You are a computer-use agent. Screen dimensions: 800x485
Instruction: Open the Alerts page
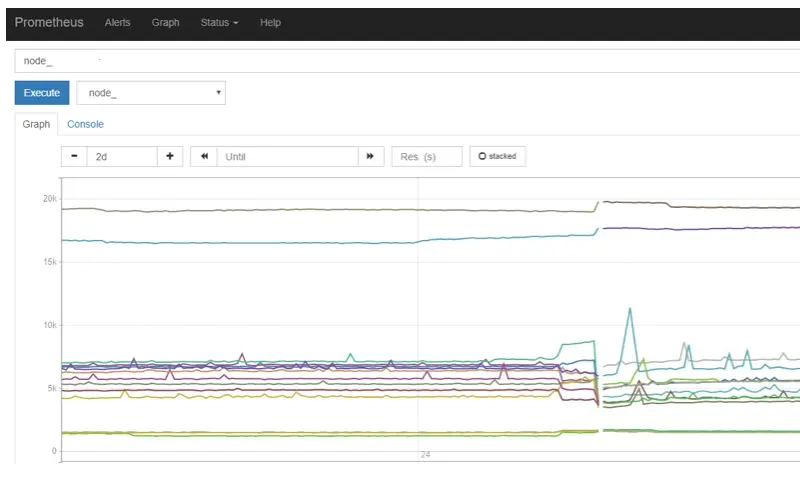coord(117,22)
